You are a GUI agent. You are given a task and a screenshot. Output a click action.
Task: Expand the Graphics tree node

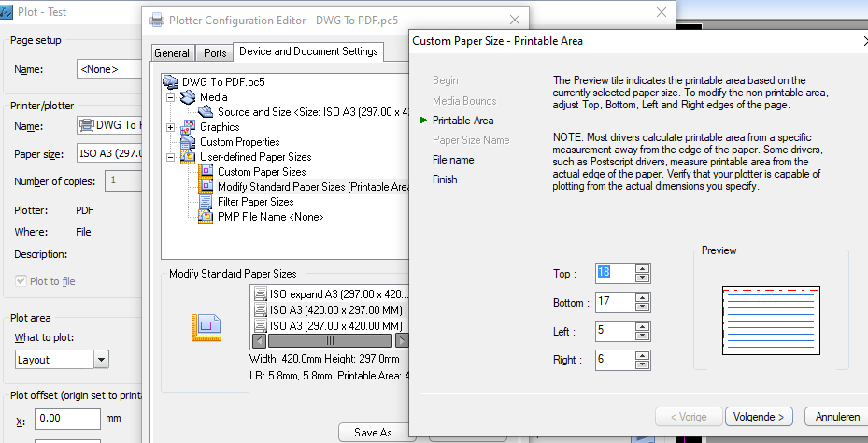click(170, 127)
